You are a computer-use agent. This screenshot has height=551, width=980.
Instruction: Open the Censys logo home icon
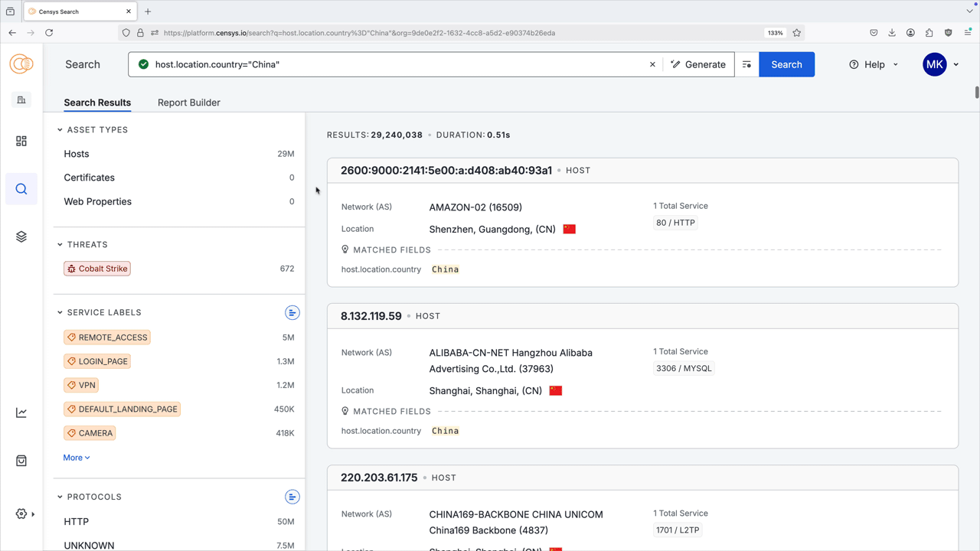pyautogui.click(x=21, y=64)
